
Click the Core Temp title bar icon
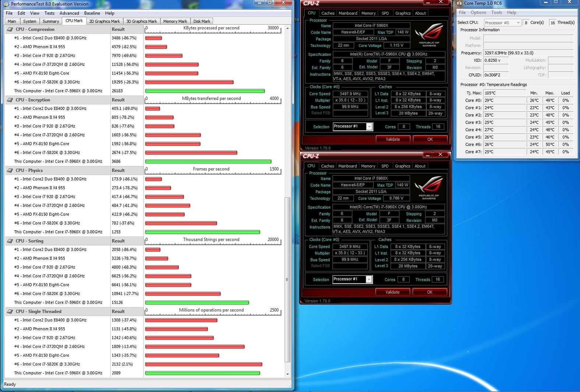(460, 3)
